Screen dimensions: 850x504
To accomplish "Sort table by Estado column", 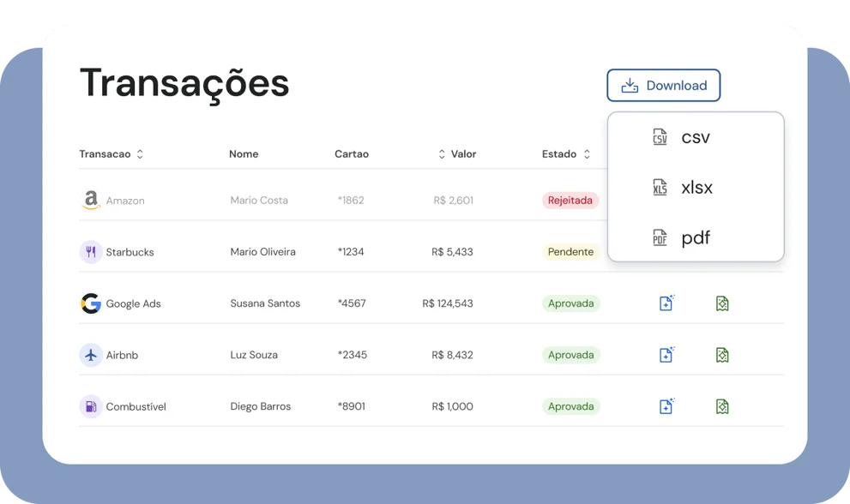I will pos(587,154).
